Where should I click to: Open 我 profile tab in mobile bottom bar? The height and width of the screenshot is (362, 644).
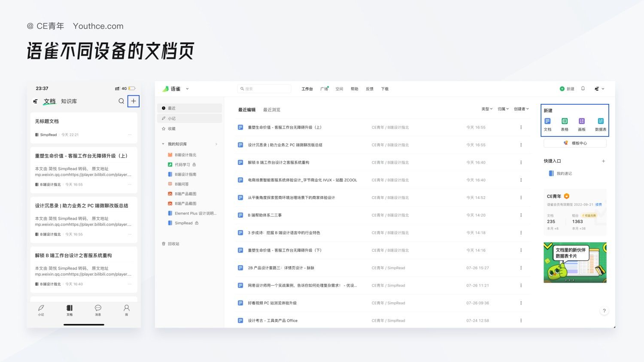(x=127, y=310)
